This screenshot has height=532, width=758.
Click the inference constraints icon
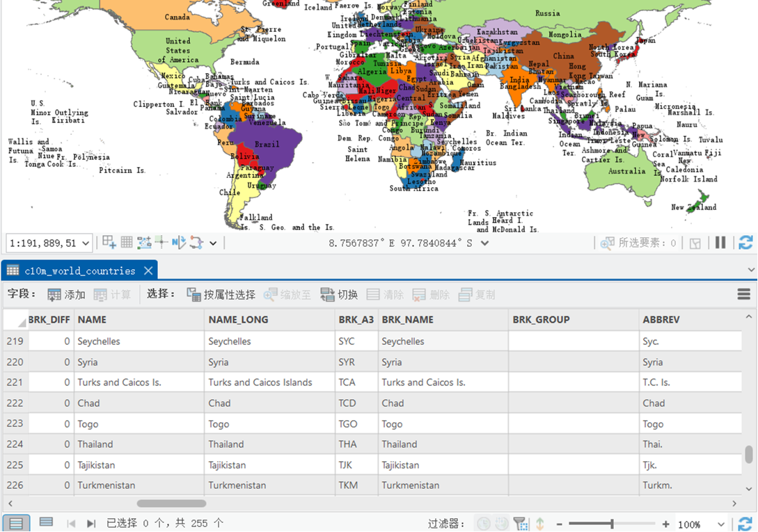point(161,242)
